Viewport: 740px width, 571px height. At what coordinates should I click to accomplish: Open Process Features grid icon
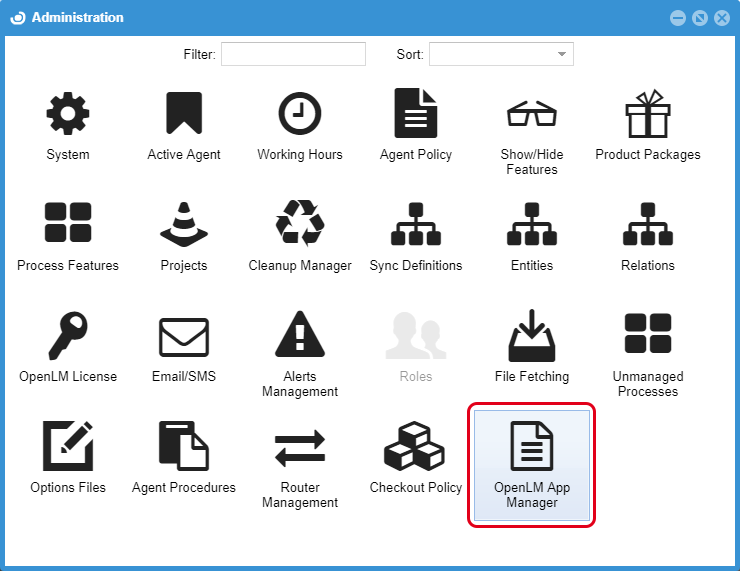[x=68, y=224]
